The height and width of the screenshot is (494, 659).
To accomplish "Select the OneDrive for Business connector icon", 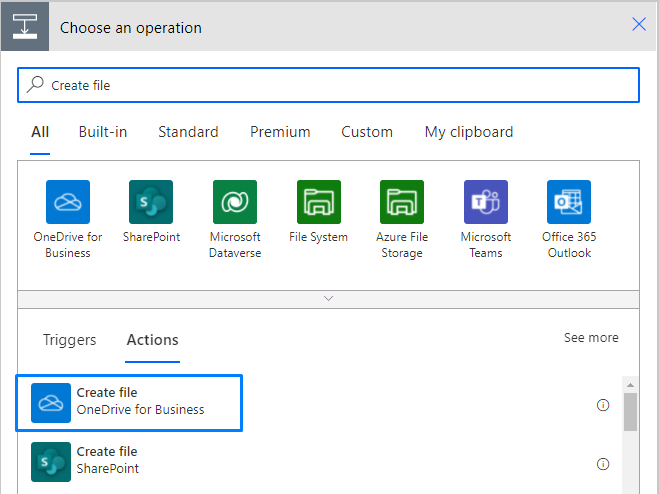I will (x=68, y=202).
